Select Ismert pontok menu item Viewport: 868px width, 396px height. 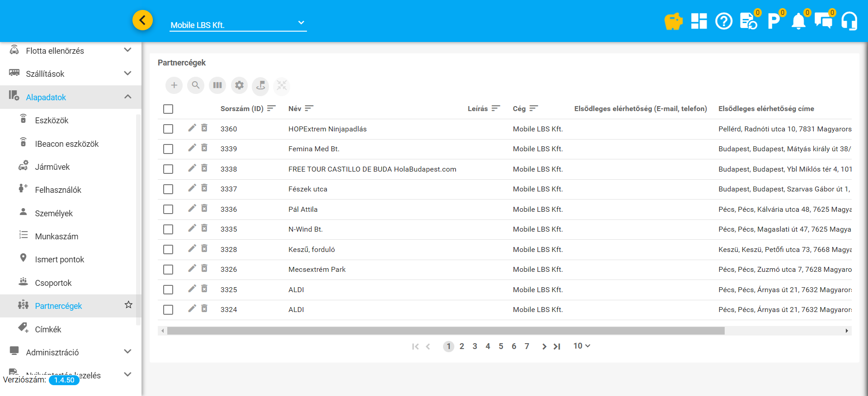tap(60, 260)
